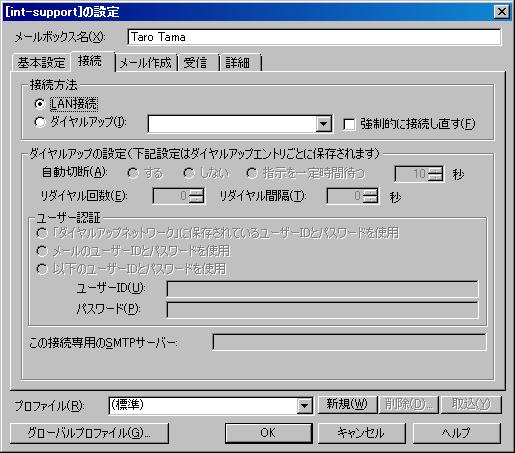Image resolution: width=515 pixels, height=453 pixels.
Task: Click the リダイヤル回数 spinner arrows
Action: point(196,196)
